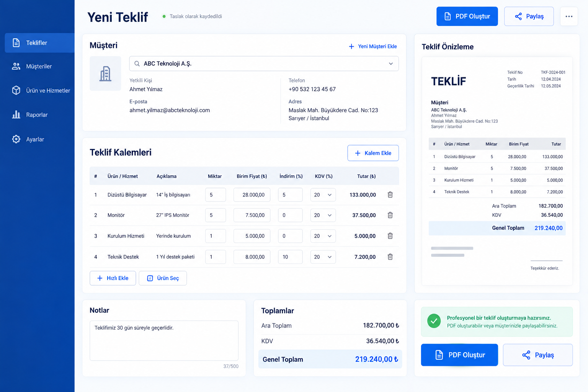Click the green success checkmark icon
Viewport: 588px width, 392px height.
(434, 321)
